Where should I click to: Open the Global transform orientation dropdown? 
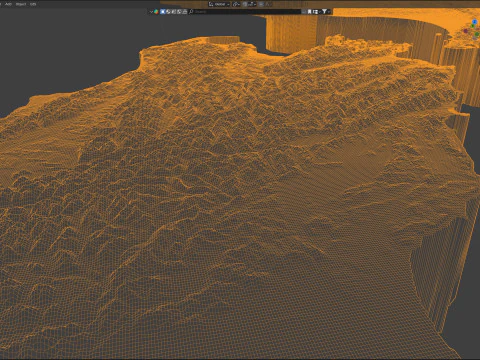click(219, 4)
